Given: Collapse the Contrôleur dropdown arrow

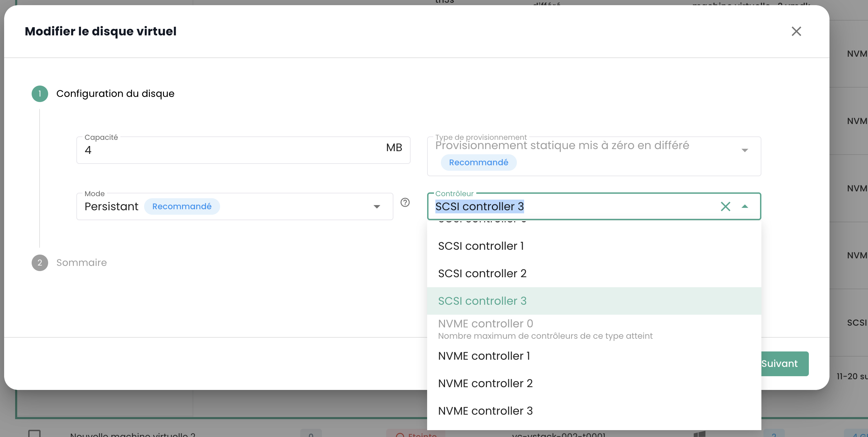Looking at the screenshot, I should pyautogui.click(x=745, y=206).
